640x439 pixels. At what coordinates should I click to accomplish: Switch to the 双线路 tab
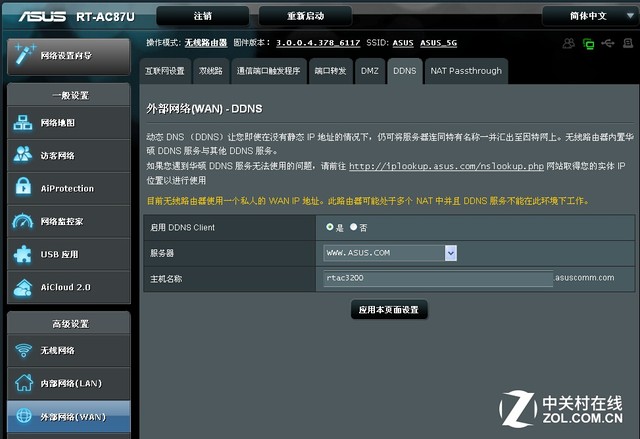point(211,71)
